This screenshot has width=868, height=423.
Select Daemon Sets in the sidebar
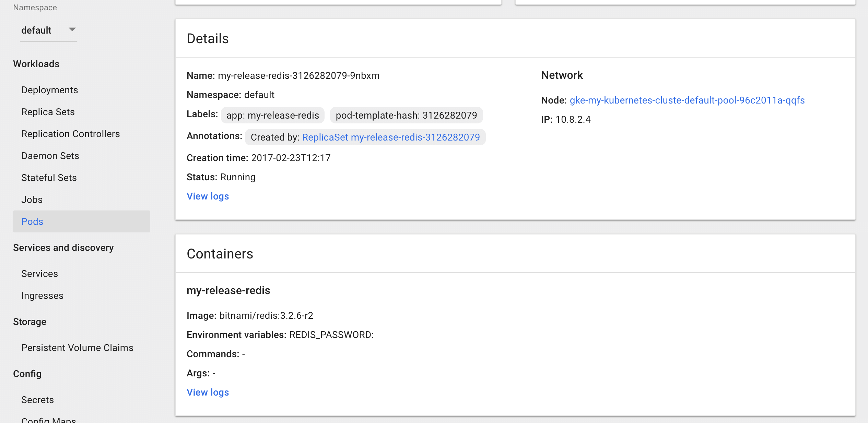click(50, 156)
